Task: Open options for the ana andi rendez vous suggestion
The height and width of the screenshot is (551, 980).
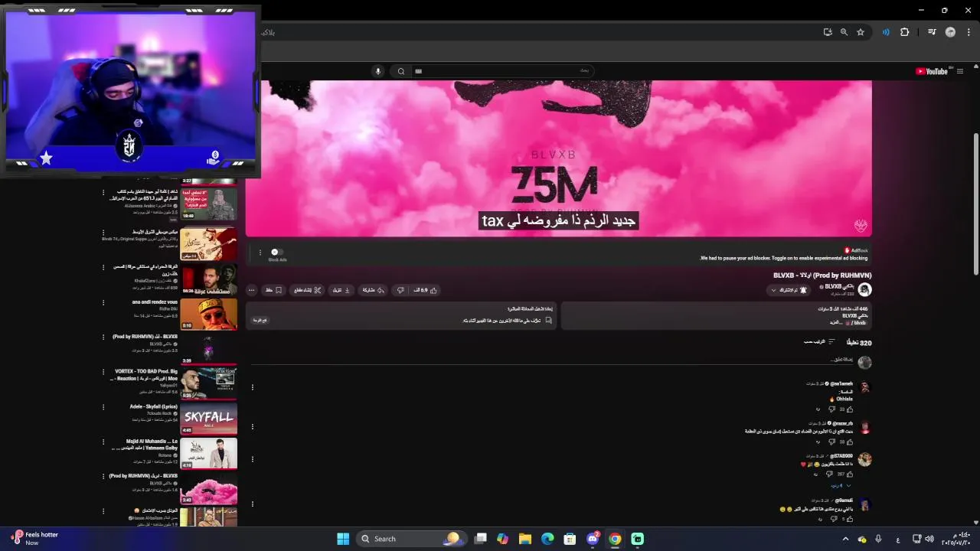Action: pos(103,303)
